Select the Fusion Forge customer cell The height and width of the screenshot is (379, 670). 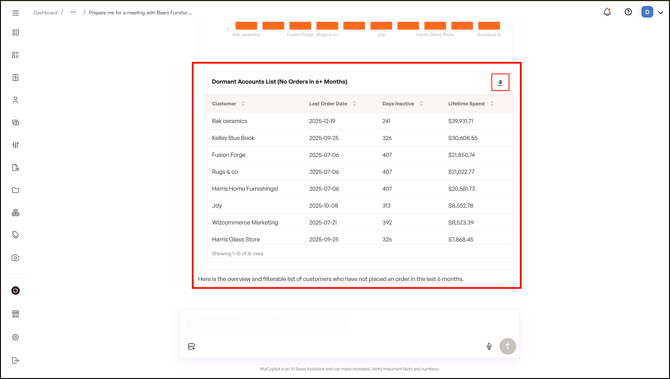[229, 155]
